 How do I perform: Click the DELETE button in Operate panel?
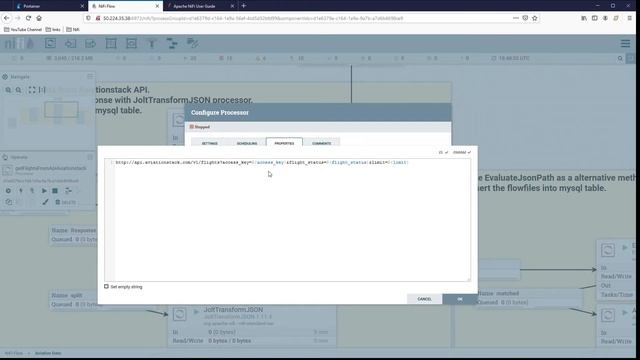tap(65, 202)
